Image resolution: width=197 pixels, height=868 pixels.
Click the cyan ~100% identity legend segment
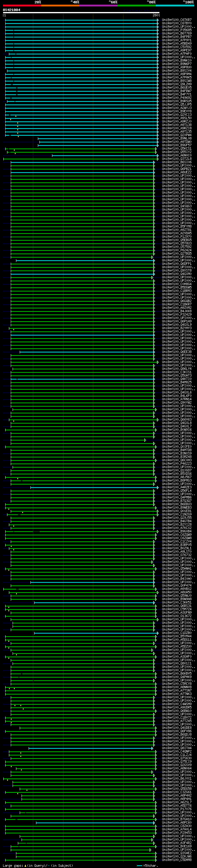tap(175, 6)
